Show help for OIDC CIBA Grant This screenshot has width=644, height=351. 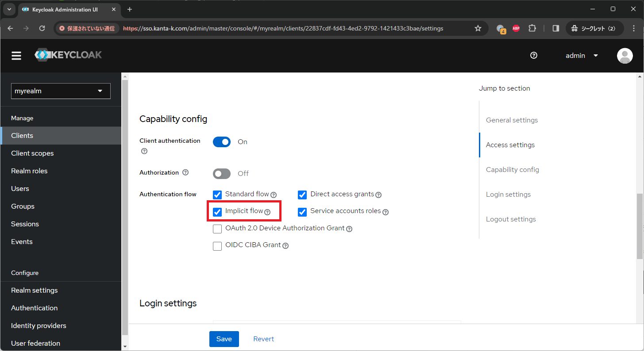(x=285, y=246)
